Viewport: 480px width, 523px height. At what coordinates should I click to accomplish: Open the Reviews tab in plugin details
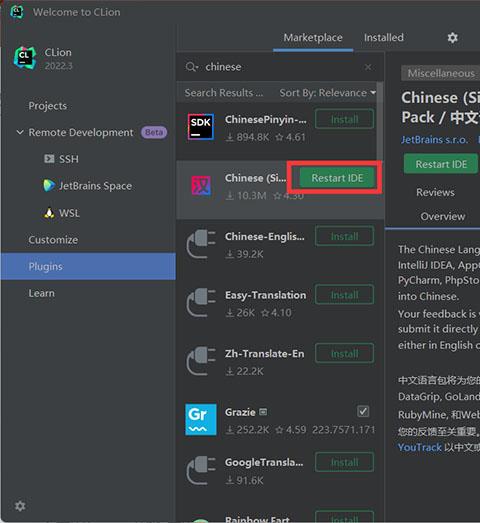pyautogui.click(x=435, y=192)
